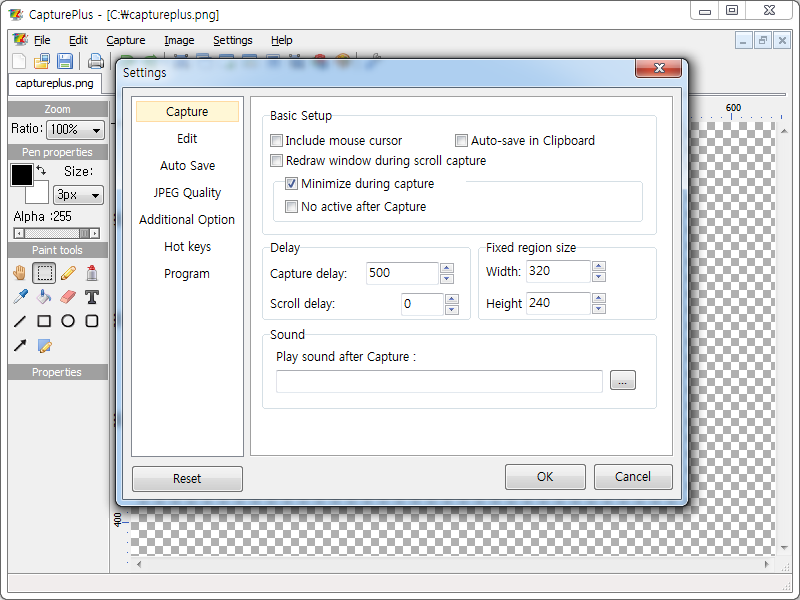
Task: Switch to captureplus.png document tab
Action: [x=55, y=83]
